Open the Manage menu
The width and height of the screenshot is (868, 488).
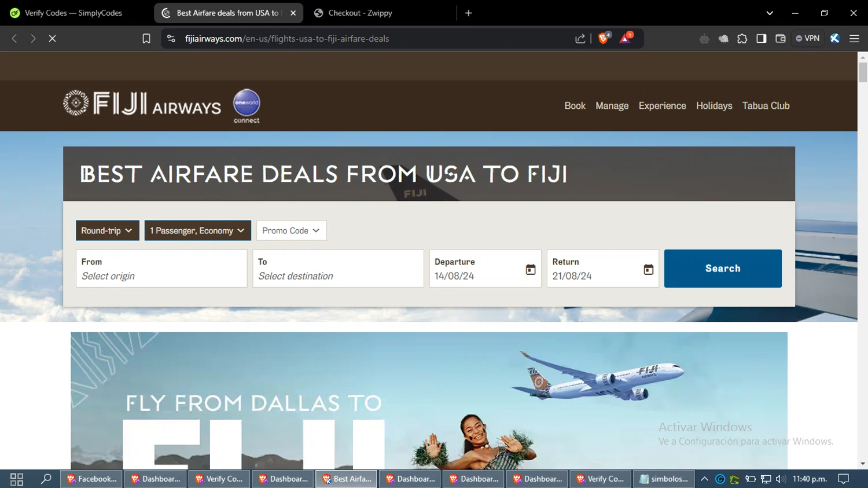click(x=612, y=105)
